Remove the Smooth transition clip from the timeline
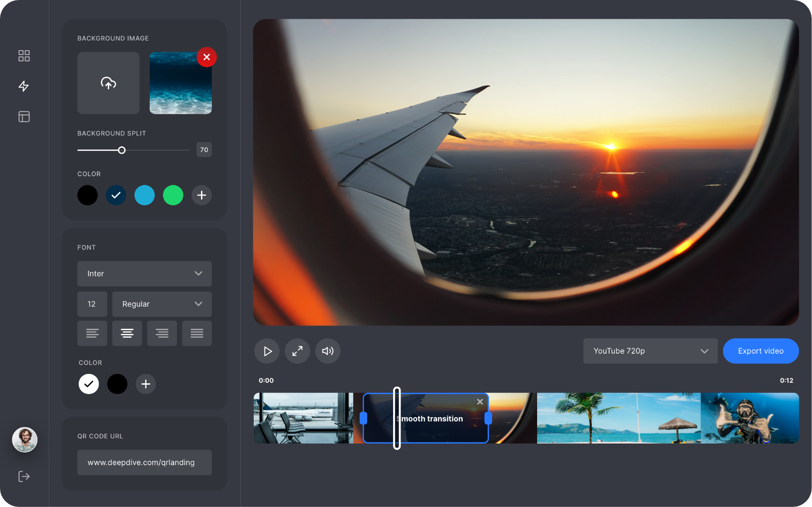 pyautogui.click(x=480, y=402)
